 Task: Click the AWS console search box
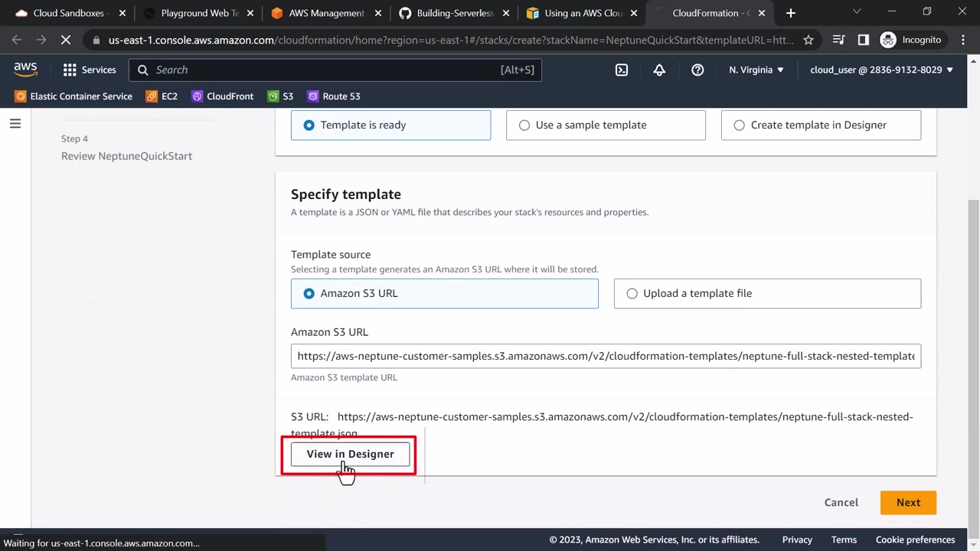(x=335, y=70)
